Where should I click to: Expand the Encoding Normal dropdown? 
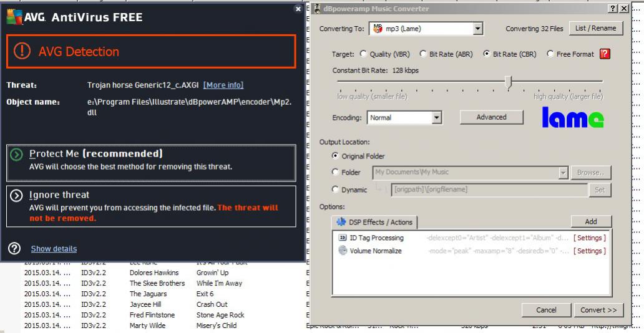[436, 117]
